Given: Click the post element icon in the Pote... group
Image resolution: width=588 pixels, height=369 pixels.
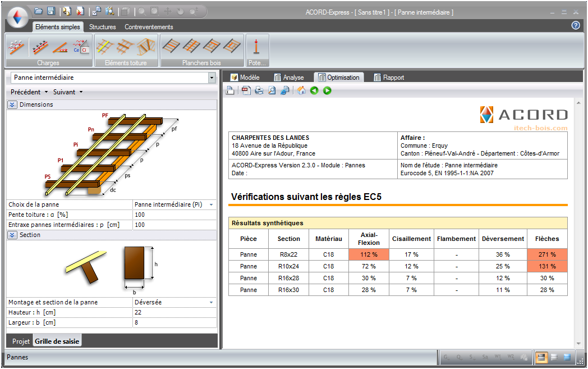Looking at the screenshot, I should click(257, 46).
